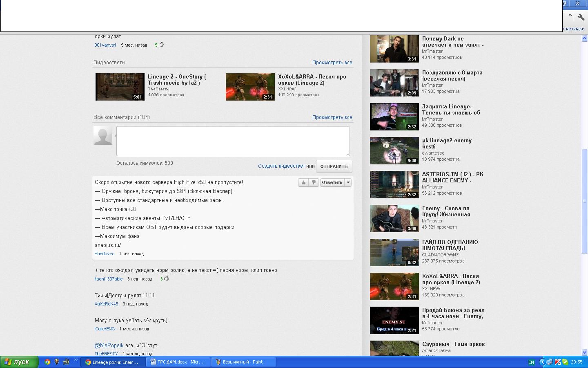
Task: Open Lineage 2 - OneStory video thumbnail
Action: (120, 87)
